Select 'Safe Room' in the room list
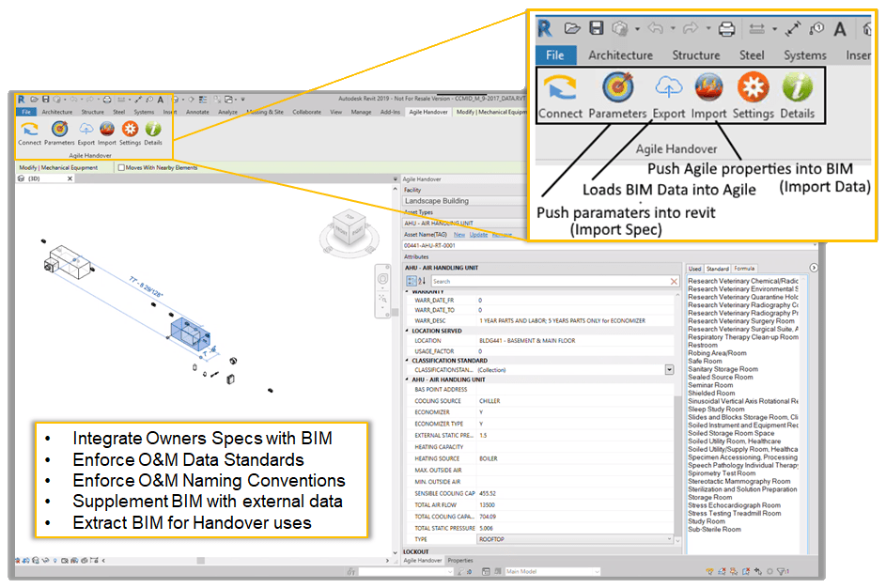Viewport: 886px width, 588px height. [x=705, y=361]
